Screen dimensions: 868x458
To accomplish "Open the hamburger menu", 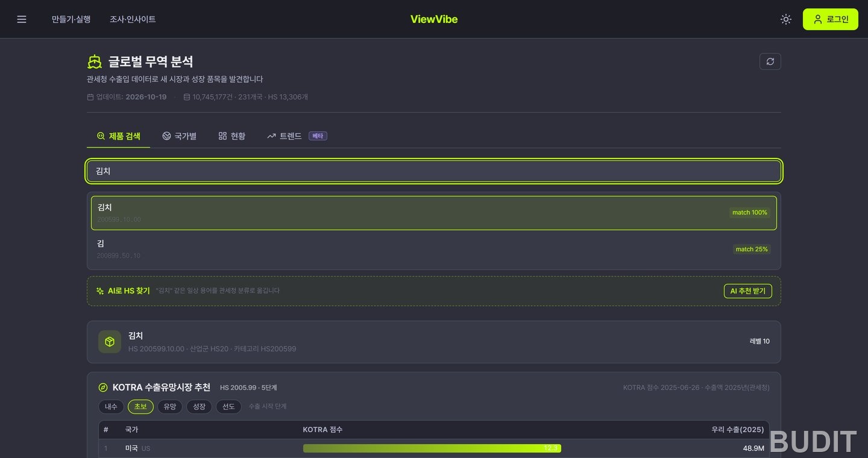I will (x=22, y=19).
